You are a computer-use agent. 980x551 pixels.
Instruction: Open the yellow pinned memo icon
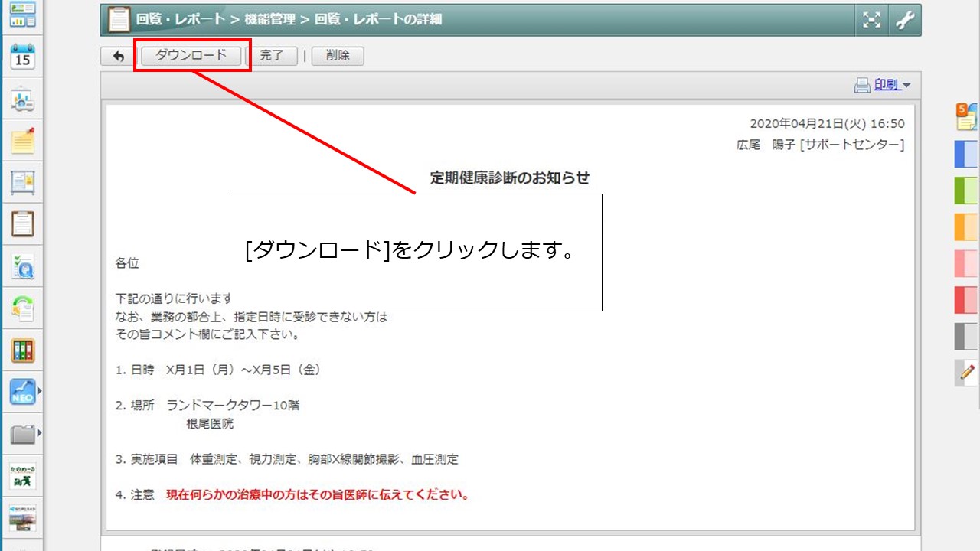click(x=23, y=141)
